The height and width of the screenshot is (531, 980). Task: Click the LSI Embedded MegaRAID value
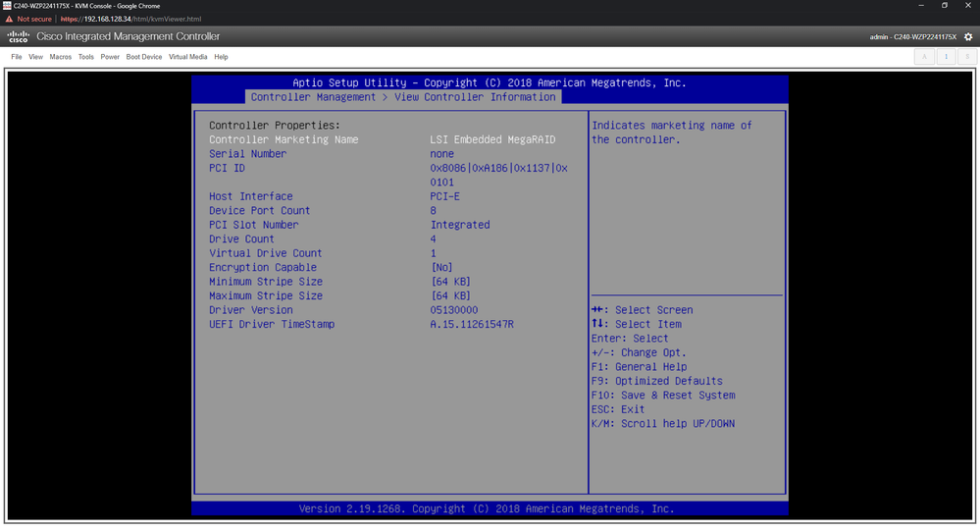(492, 139)
